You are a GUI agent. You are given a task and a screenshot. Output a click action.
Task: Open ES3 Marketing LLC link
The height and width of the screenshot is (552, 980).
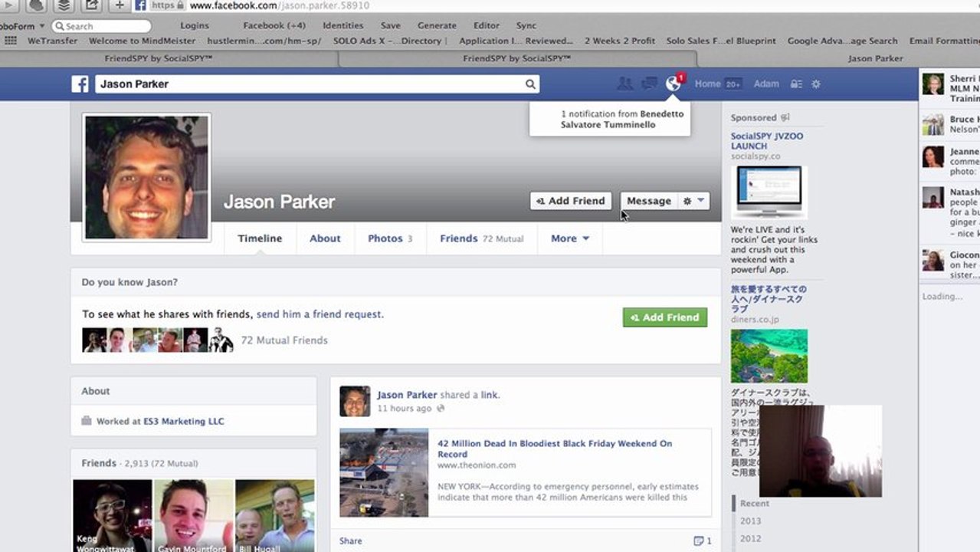pos(184,422)
